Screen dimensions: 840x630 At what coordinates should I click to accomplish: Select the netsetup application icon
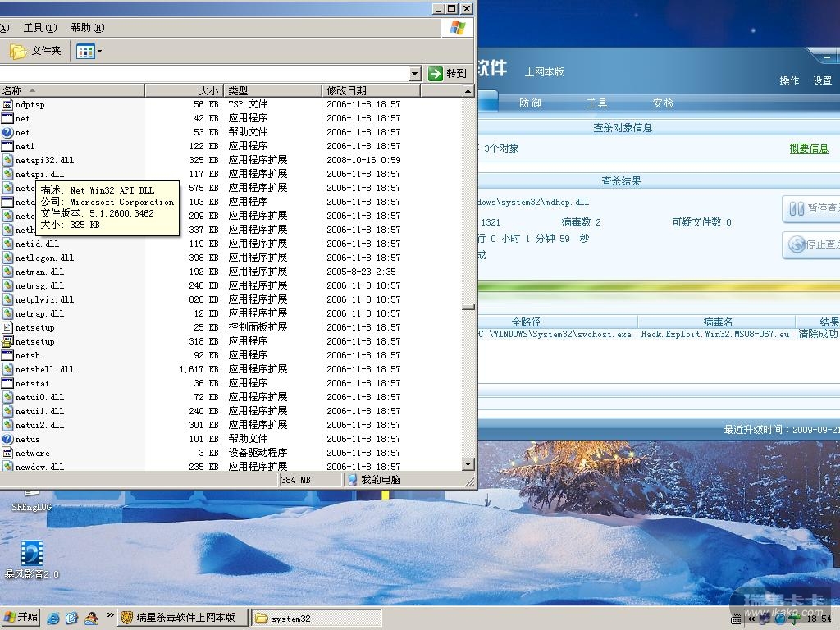[x=7, y=341]
